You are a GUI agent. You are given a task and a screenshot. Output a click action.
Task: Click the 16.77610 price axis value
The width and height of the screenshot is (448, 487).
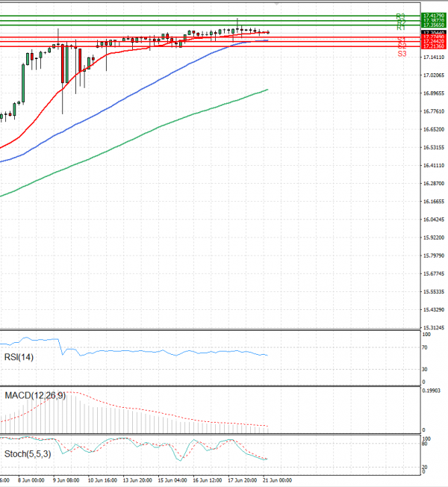point(434,111)
